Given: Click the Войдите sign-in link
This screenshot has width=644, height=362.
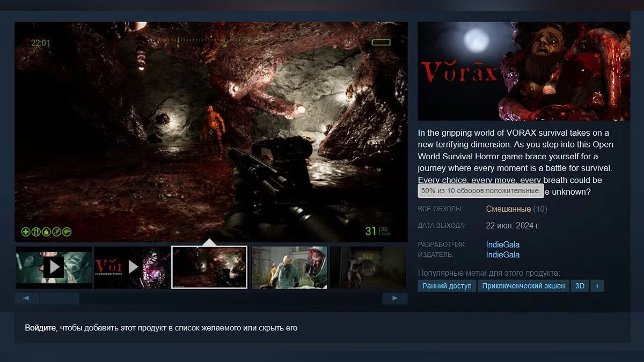Looking at the screenshot, I should (x=40, y=328).
